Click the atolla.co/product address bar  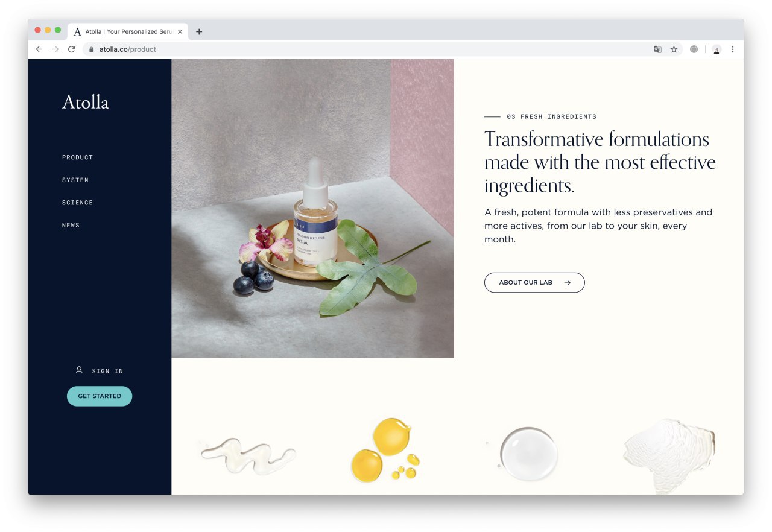point(368,49)
